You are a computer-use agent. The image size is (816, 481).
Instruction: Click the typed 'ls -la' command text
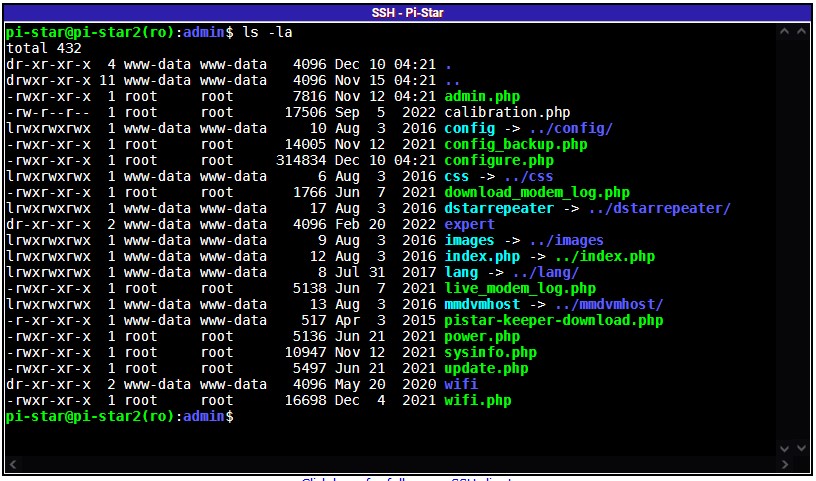tap(267, 33)
